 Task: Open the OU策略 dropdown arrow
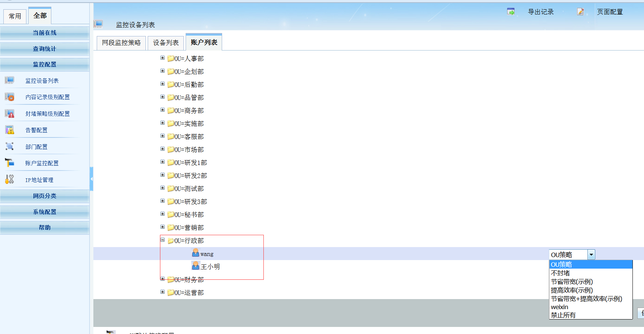pyautogui.click(x=591, y=254)
